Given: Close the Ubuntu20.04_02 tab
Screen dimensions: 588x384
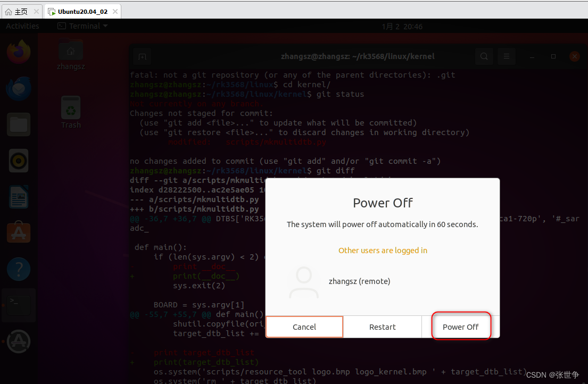Looking at the screenshot, I should (115, 12).
